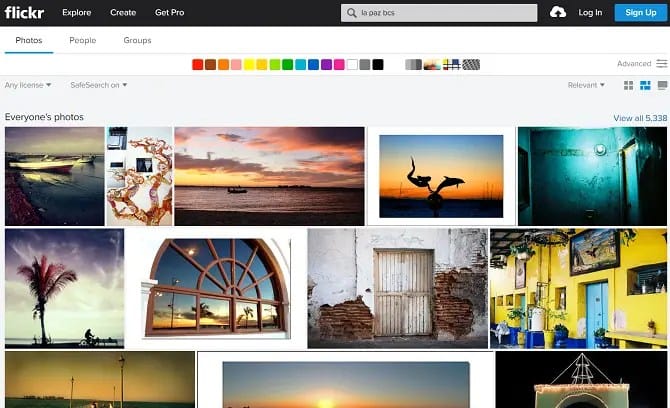Open the sun on horizon sunset photo
670x408 pixels.
tap(346, 379)
